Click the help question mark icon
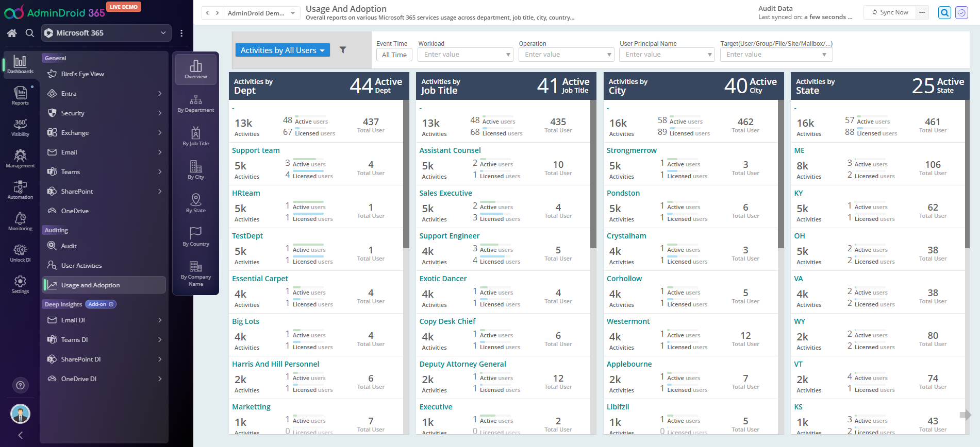The width and height of the screenshot is (980, 447). tap(20, 385)
